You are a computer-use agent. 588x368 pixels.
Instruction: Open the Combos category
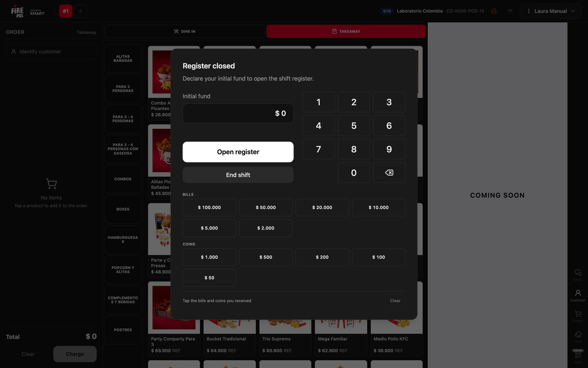click(123, 179)
